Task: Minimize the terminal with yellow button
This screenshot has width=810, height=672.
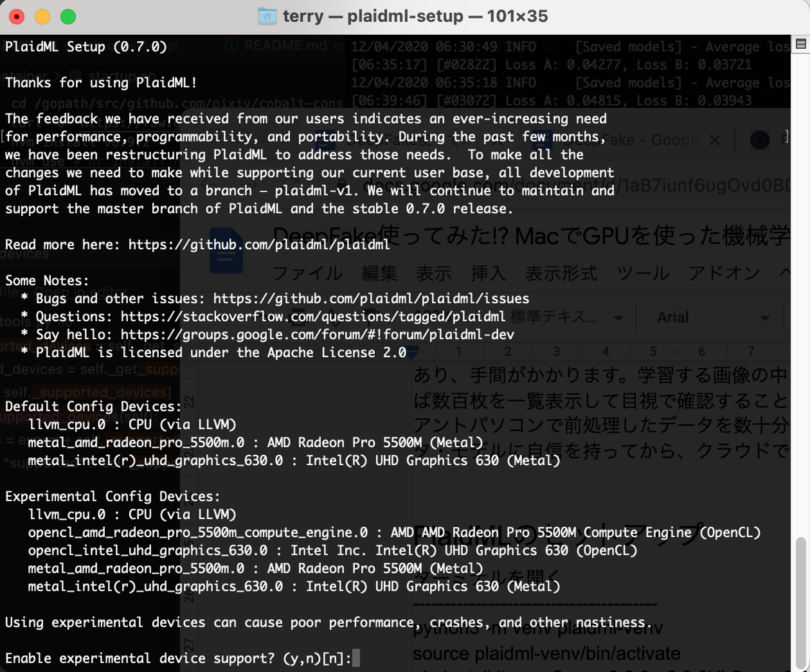Action: [42, 17]
